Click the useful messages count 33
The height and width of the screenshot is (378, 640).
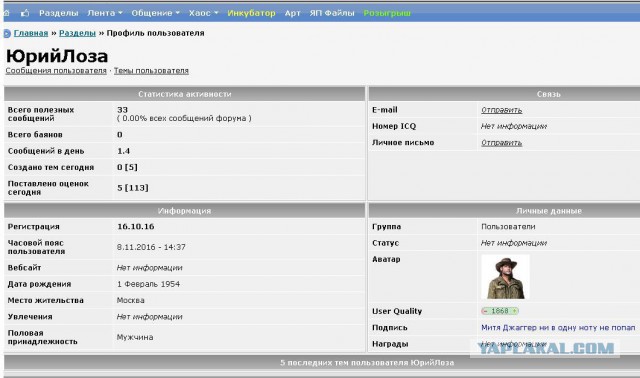coord(122,110)
